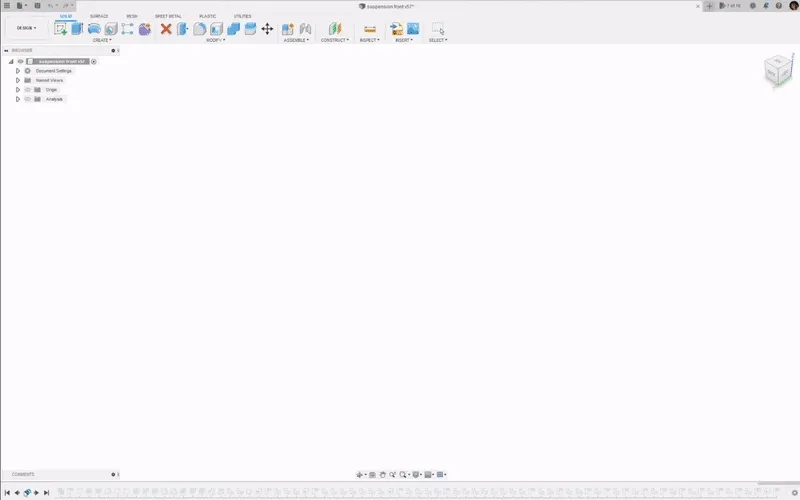800x500 pixels.
Task: Click the Save icon
Action: (37, 6)
